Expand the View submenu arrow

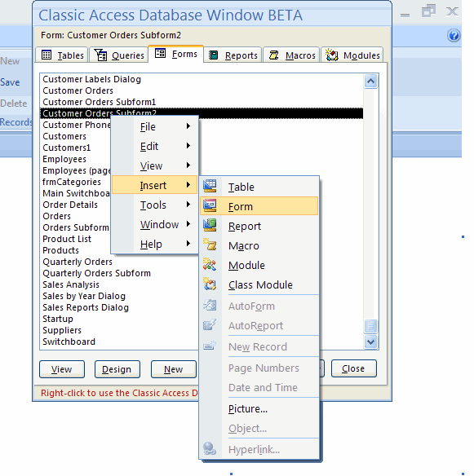tap(188, 165)
